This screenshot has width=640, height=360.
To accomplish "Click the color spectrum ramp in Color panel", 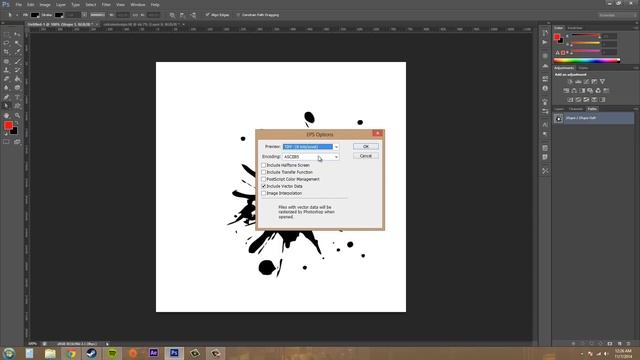I will [587, 60].
